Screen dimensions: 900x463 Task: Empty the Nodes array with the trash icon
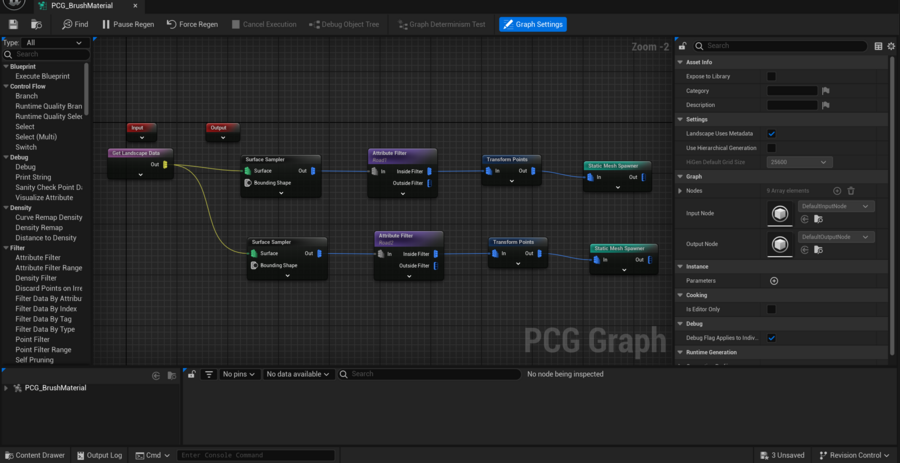(x=851, y=190)
